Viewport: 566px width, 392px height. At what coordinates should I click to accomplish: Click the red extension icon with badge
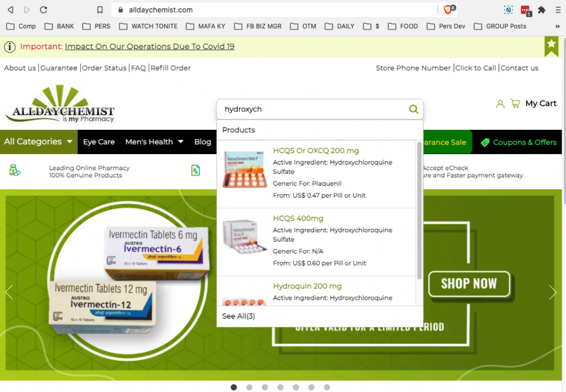(x=526, y=10)
